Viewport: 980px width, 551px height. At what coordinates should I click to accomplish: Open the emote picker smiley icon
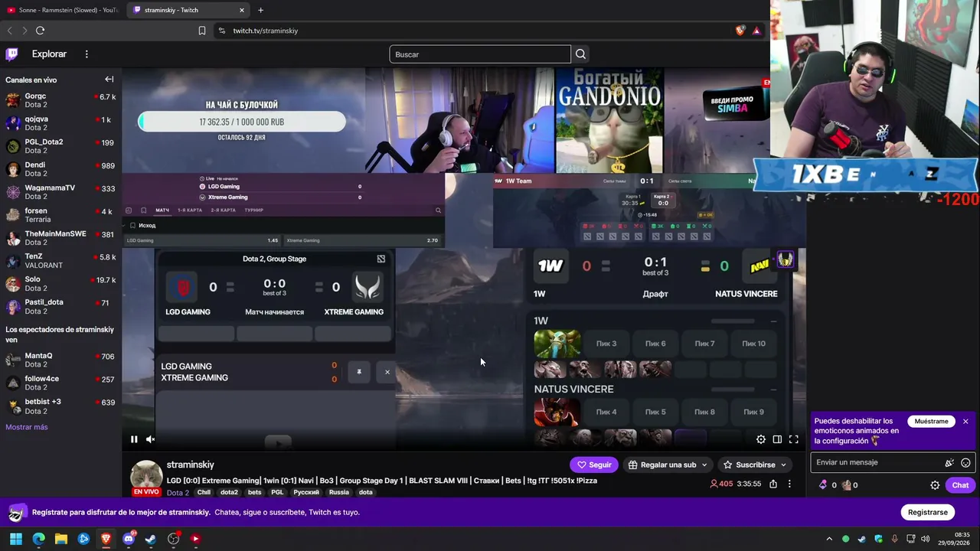(x=965, y=462)
